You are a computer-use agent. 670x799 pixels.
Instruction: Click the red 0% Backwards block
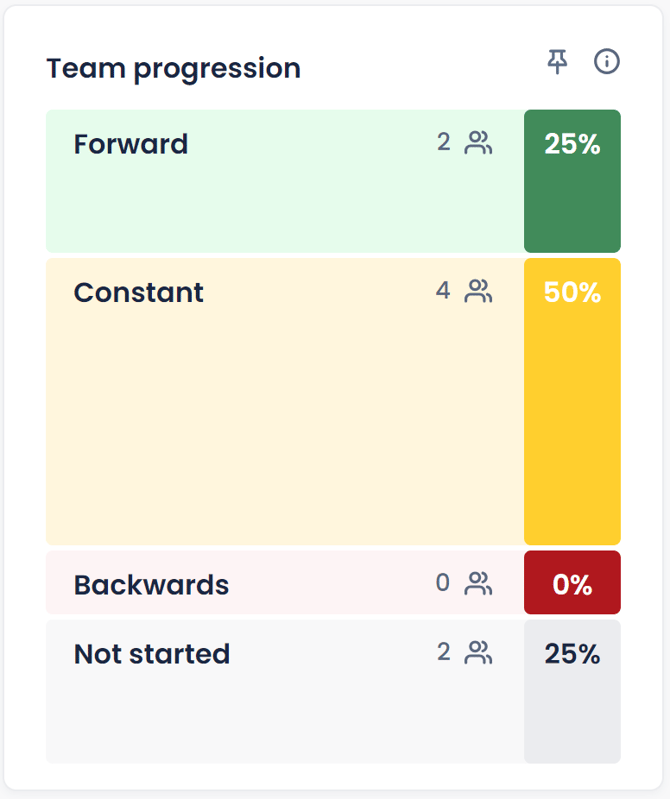(572, 582)
